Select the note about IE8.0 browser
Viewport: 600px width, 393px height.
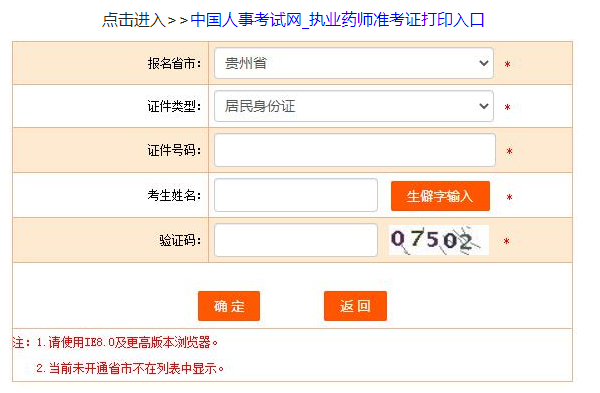pos(116,342)
